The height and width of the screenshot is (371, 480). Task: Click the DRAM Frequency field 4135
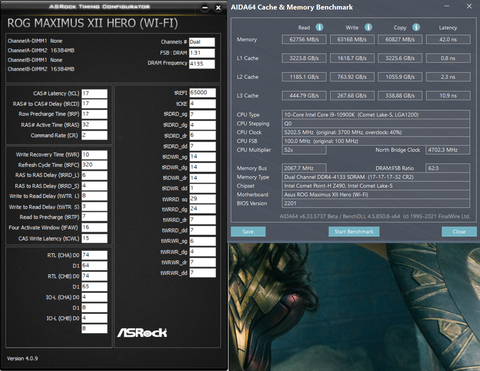[202, 64]
